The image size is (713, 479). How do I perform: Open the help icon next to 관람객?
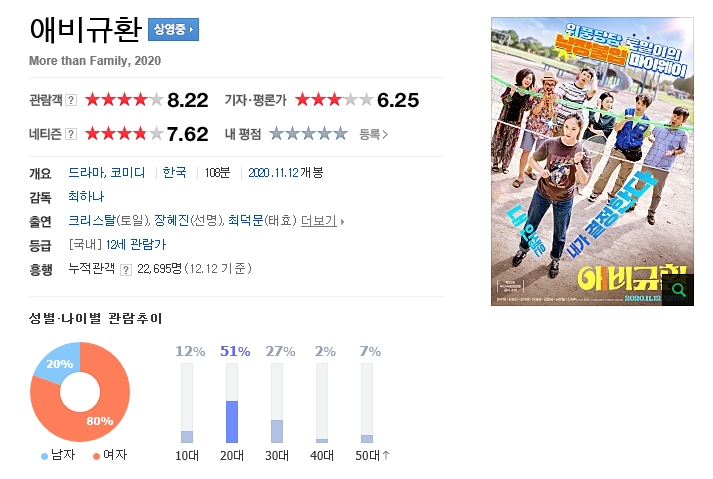point(71,100)
